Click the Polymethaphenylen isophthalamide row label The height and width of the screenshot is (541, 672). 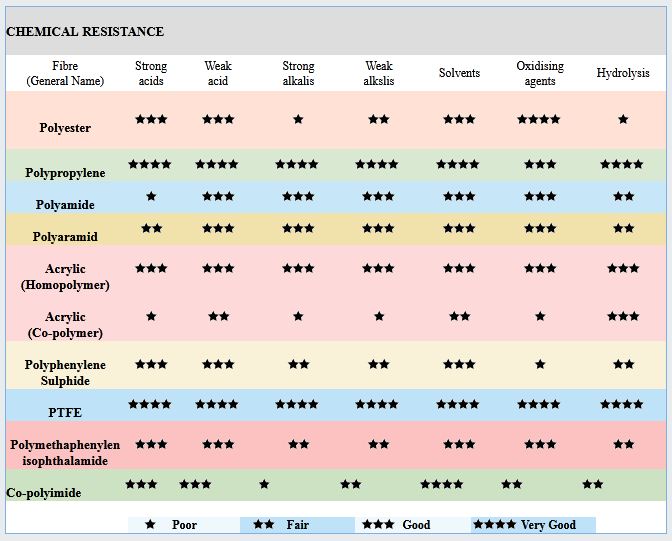65,452
